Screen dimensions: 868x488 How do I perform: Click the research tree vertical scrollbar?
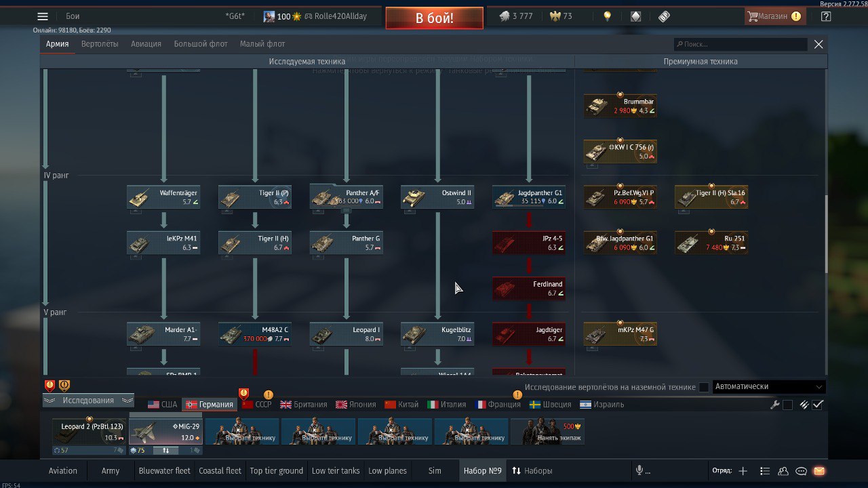coord(825,234)
